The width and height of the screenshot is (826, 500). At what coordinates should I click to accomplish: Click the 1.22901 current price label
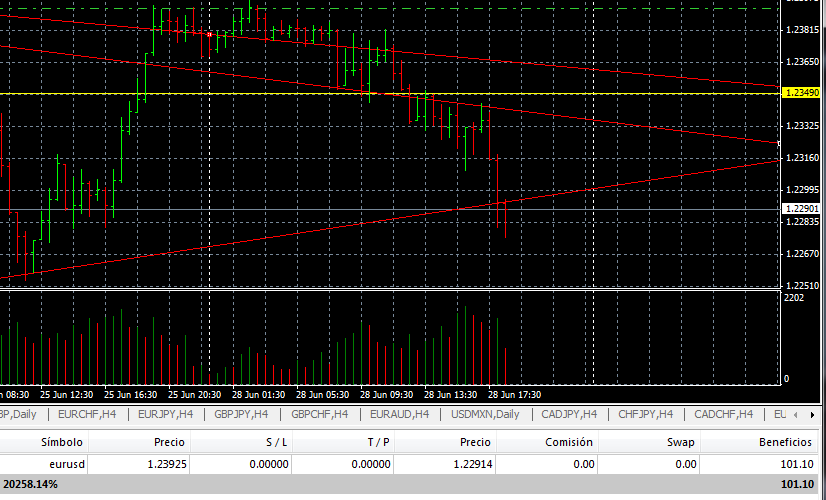click(801, 208)
